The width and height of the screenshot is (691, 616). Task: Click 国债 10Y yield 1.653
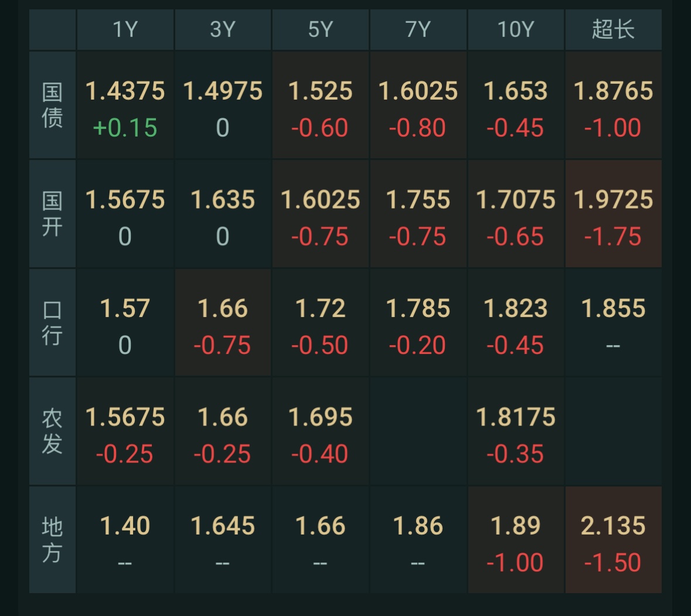(x=516, y=105)
